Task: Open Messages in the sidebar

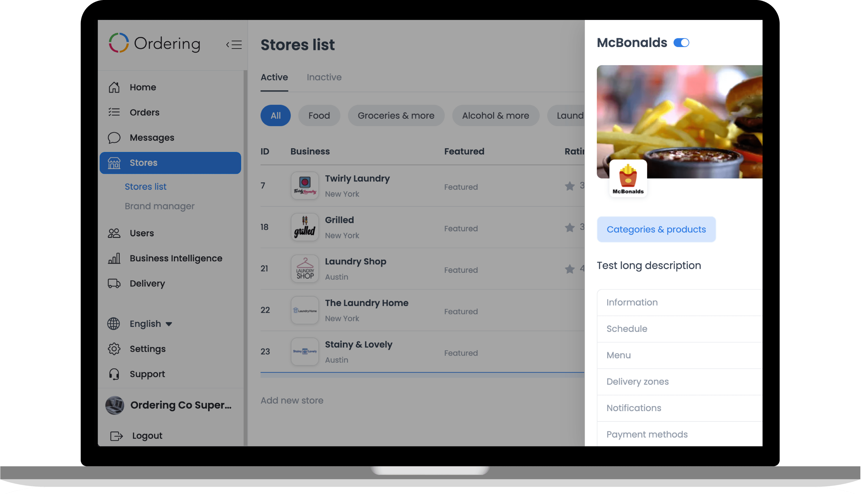Action: 152,137
